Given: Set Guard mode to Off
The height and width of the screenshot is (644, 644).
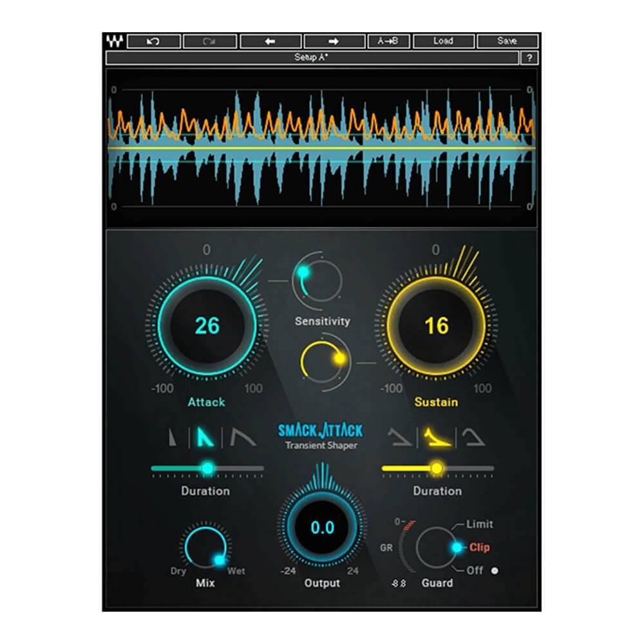Looking at the screenshot, I should (x=475, y=571).
